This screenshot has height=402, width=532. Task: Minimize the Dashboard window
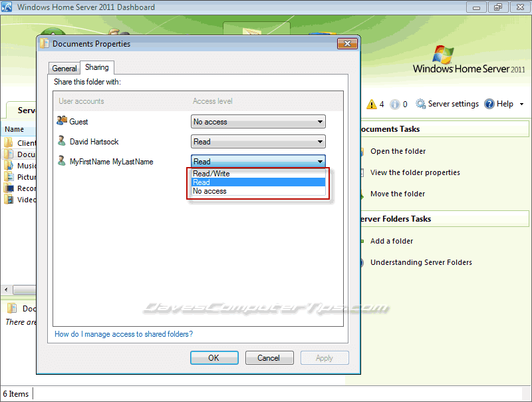(x=476, y=7)
